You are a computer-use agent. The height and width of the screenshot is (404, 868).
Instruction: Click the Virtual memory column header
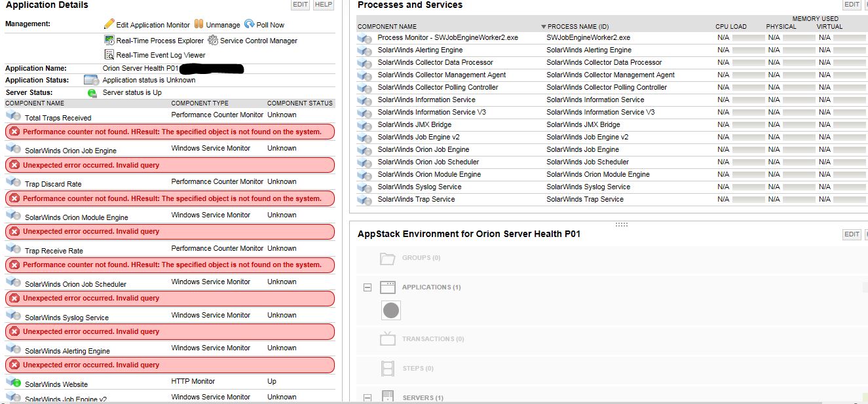[x=829, y=27]
